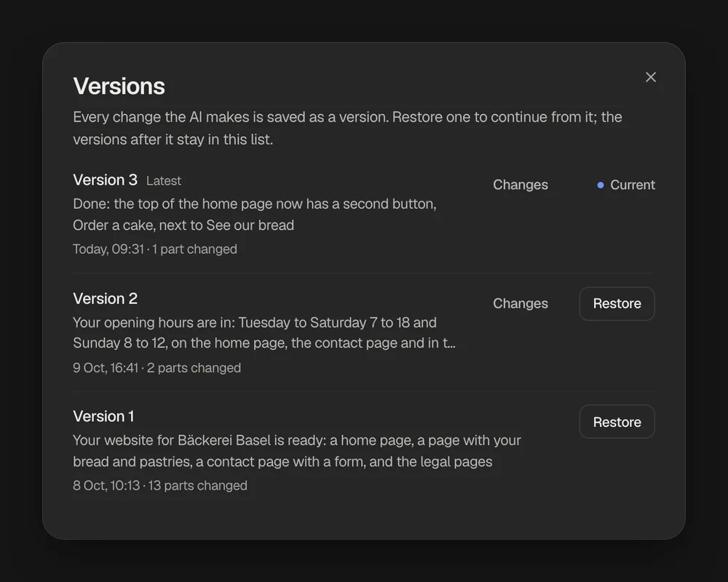This screenshot has width=728, height=582.
Task: Click the '8 Oct, 10:13 · 13 parts changed' line
Action: [160, 485]
